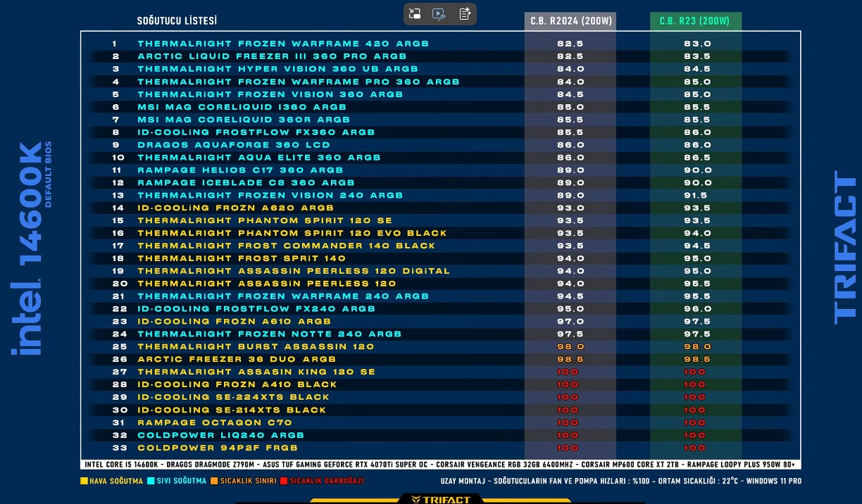Viewport: 862px width, 504px height.
Task: Click the vertical TRIFACT logo on the right
Action: coord(845,248)
